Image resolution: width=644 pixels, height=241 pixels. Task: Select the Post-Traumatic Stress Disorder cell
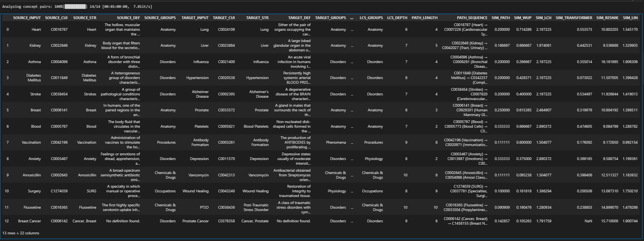coord(256,208)
